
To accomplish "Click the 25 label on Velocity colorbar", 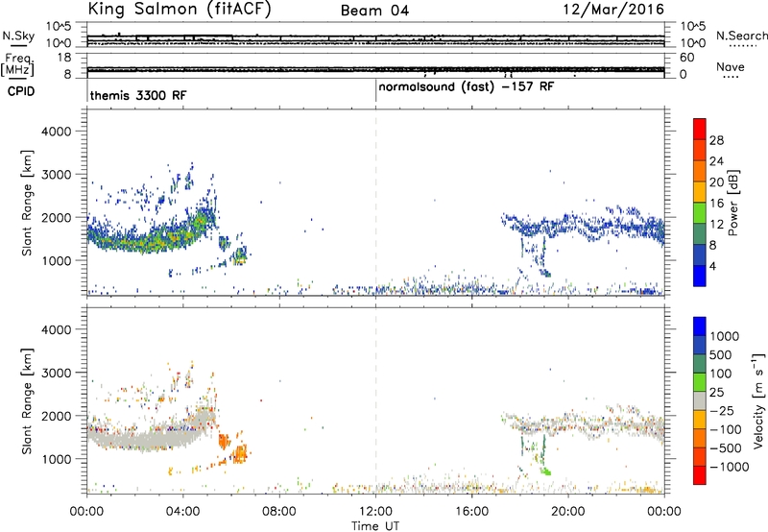I will (716, 393).
